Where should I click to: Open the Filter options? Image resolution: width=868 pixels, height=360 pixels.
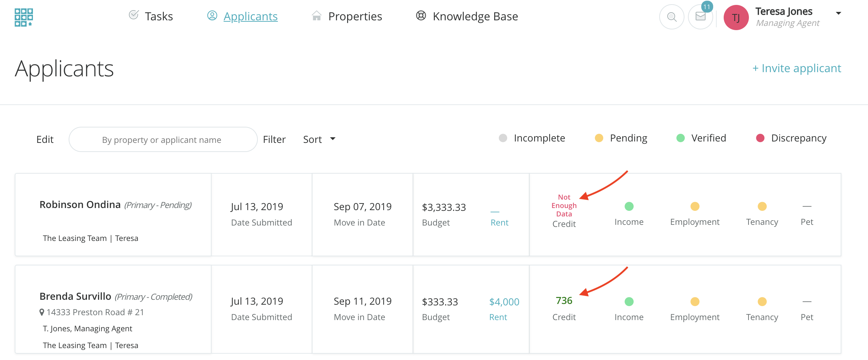point(274,139)
